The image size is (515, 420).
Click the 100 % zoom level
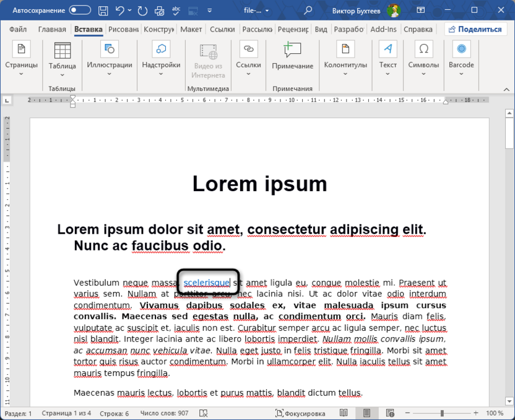pos(495,413)
